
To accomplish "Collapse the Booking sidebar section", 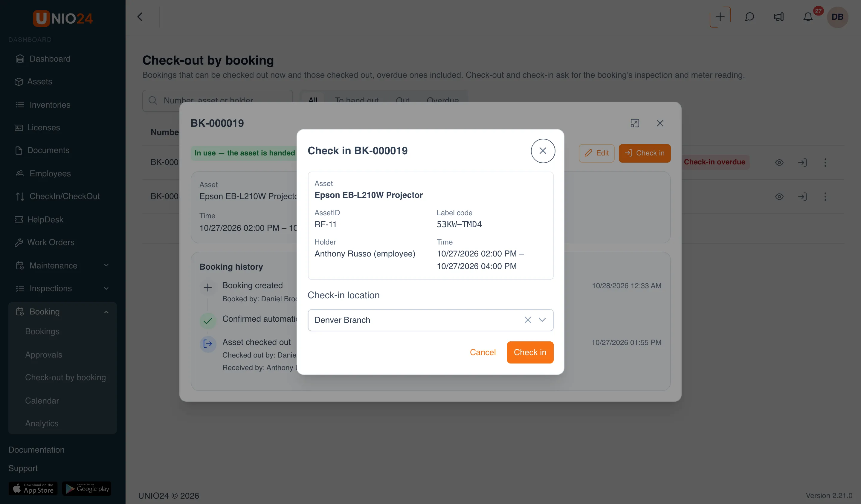I will pos(62,311).
